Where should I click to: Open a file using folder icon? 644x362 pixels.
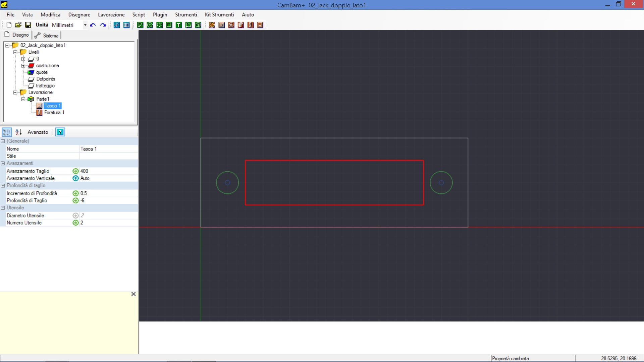[x=18, y=25]
